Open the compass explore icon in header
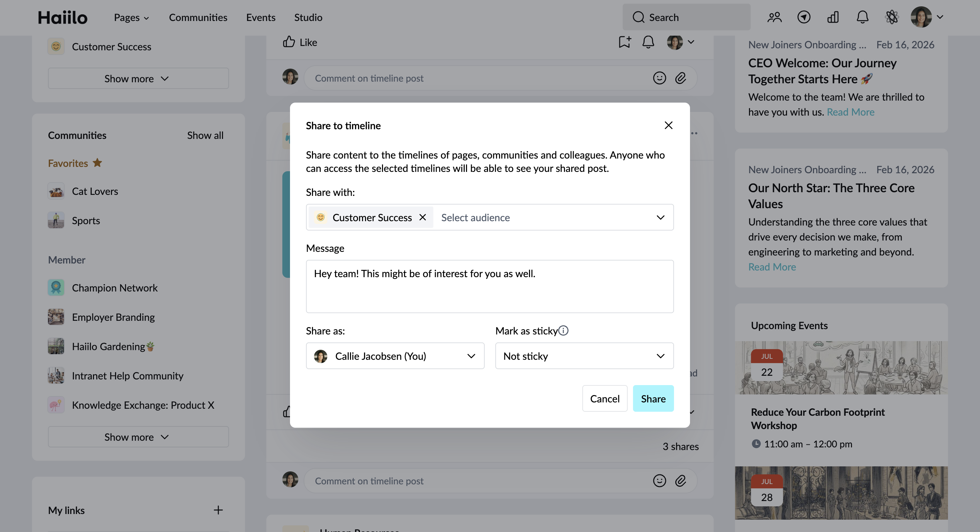The height and width of the screenshot is (532, 980). point(803,17)
